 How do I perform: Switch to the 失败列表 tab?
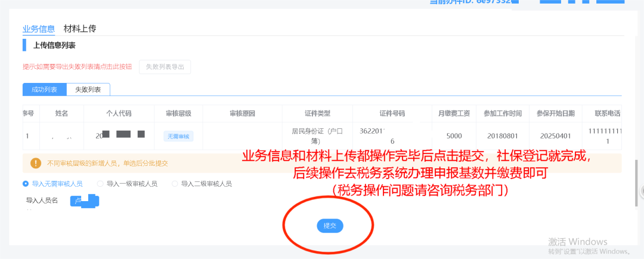coord(88,90)
